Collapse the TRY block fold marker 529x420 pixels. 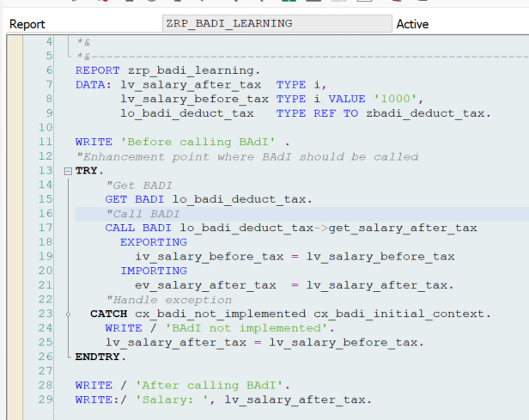[x=68, y=172]
